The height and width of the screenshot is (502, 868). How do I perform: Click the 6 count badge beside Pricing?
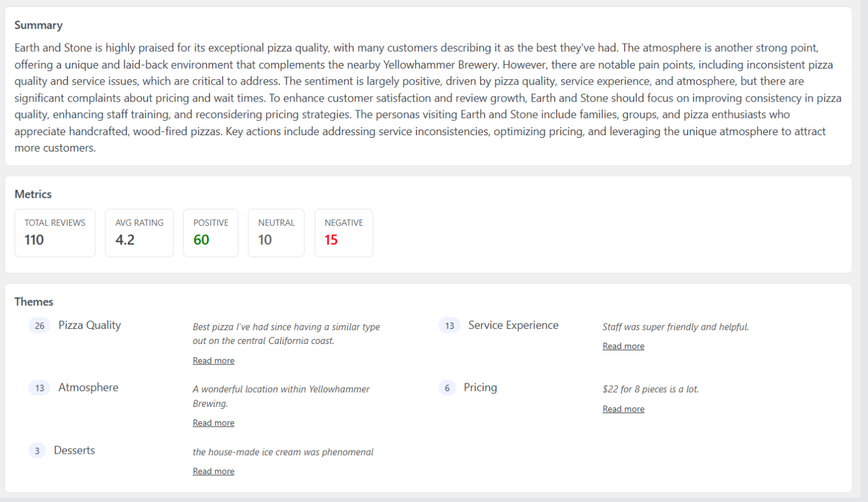pyautogui.click(x=447, y=388)
